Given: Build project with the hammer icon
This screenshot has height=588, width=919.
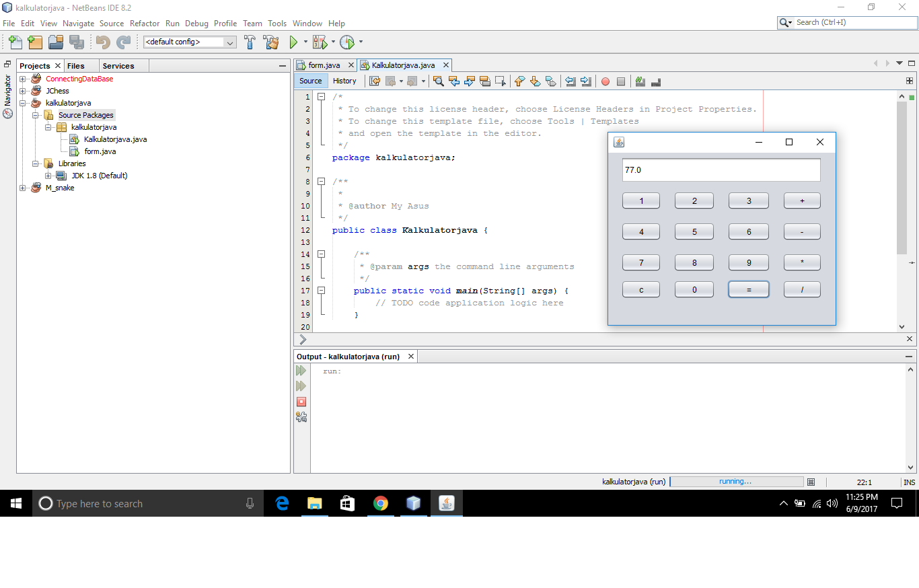Looking at the screenshot, I should (250, 42).
